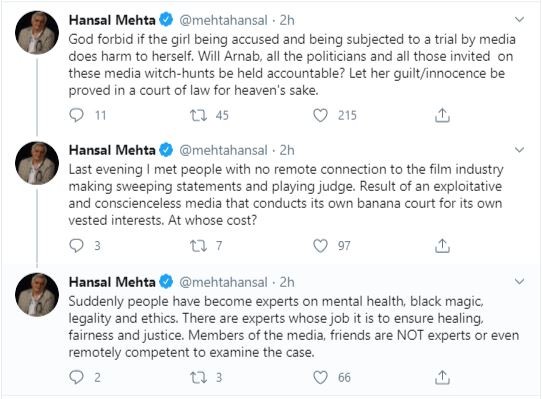The width and height of the screenshot is (542, 399).
Task: Open more options on the first tweet
Action: click(520, 19)
